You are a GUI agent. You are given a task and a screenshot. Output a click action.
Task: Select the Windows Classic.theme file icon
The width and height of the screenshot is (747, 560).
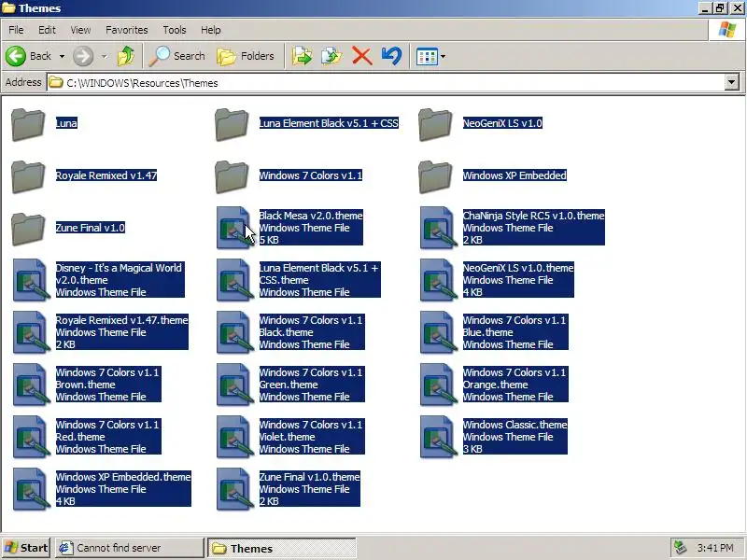(437, 437)
